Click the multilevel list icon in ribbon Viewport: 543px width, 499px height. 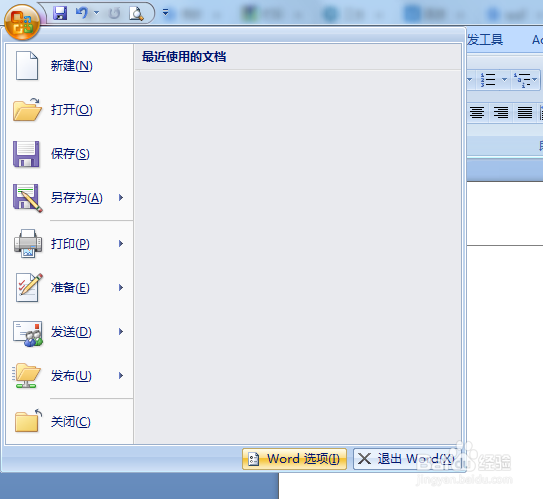[523, 80]
